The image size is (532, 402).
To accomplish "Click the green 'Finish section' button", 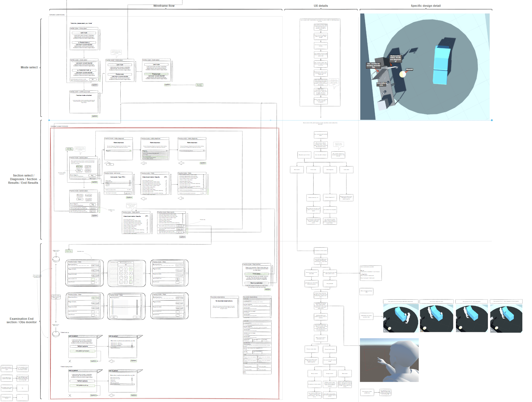I will click(x=257, y=274).
